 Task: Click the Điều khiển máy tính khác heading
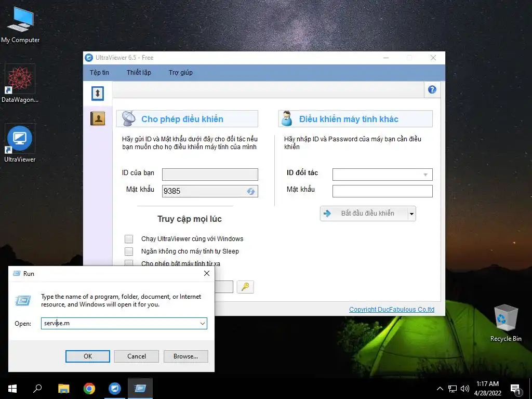tap(349, 119)
